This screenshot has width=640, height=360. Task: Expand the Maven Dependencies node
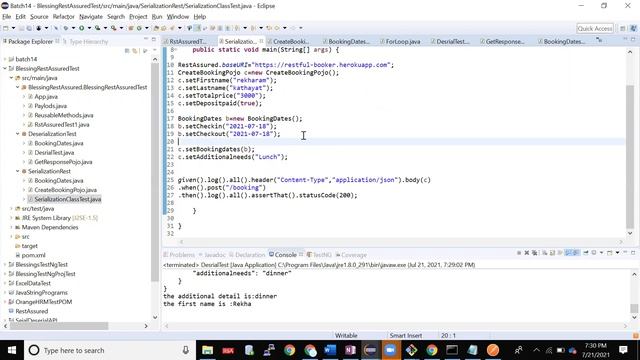[x=11, y=227]
